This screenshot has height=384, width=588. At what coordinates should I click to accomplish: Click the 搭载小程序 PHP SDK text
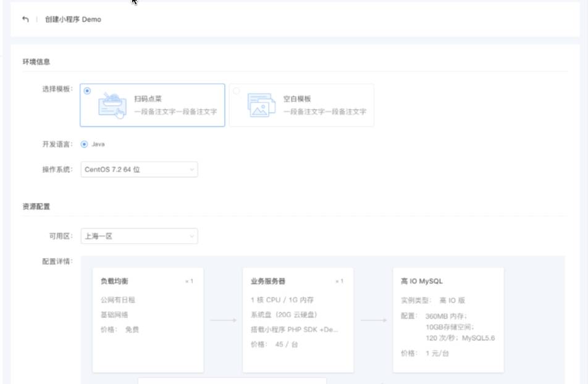click(295, 330)
